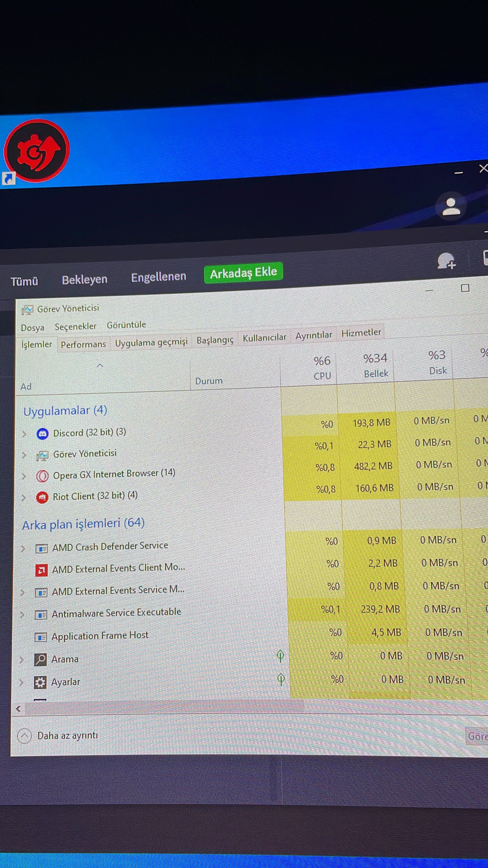Image resolution: width=488 pixels, height=868 pixels.
Task: Click Arkadaş Ekle button in Discord
Action: 244,273
